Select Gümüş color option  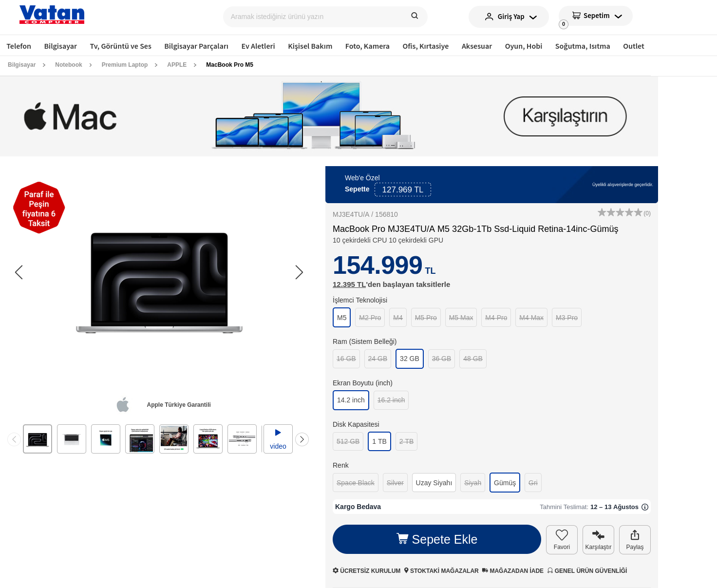[x=505, y=483]
